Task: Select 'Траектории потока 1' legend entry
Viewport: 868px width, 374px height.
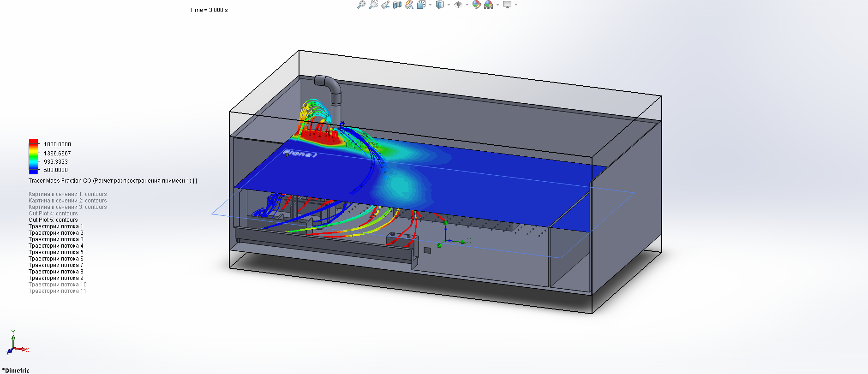Action: (x=56, y=226)
